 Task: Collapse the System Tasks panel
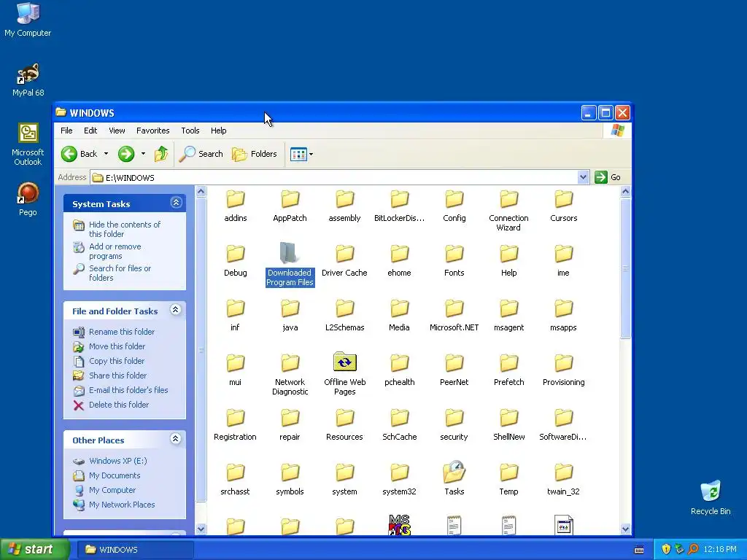pos(176,203)
